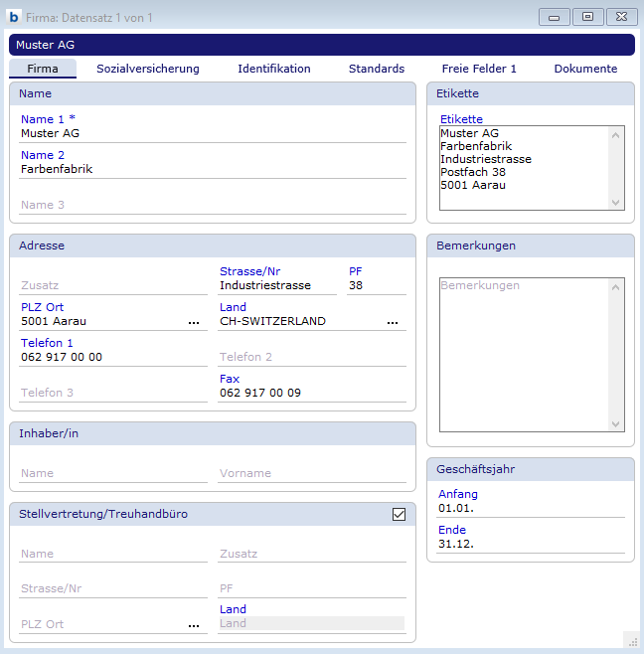This screenshot has height=654, width=644.
Task: Switch to the Sozialversicherung tab
Action: click(x=148, y=69)
